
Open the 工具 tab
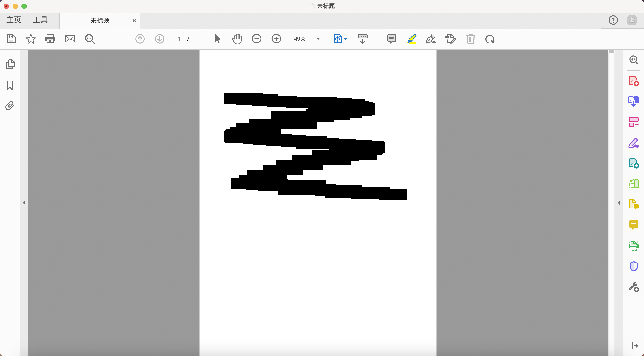pyautogui.click(x=40, y=20)
